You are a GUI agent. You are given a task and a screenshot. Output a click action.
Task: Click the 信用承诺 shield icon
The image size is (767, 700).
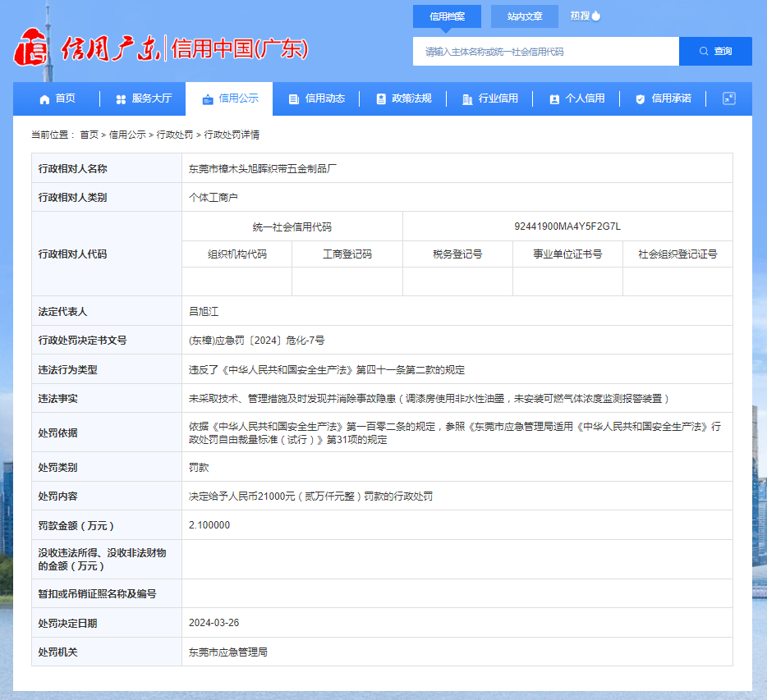coord(641,99)
